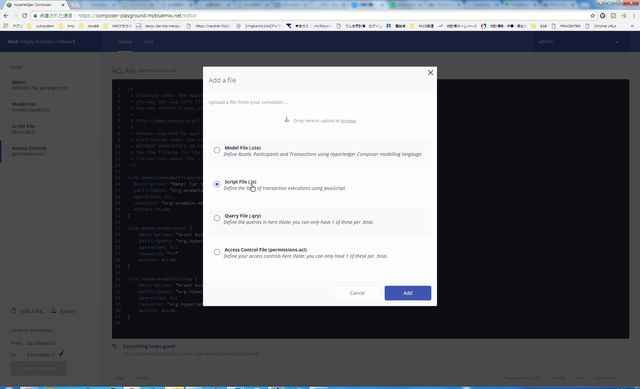
Task: Select the Script File (.js) radio button
Action: click(x=217, y=184)
